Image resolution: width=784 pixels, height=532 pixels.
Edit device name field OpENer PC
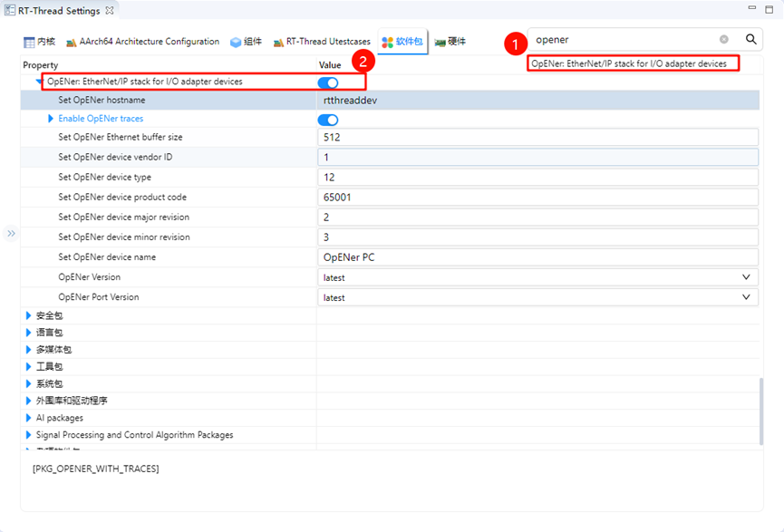pos(537,257)
